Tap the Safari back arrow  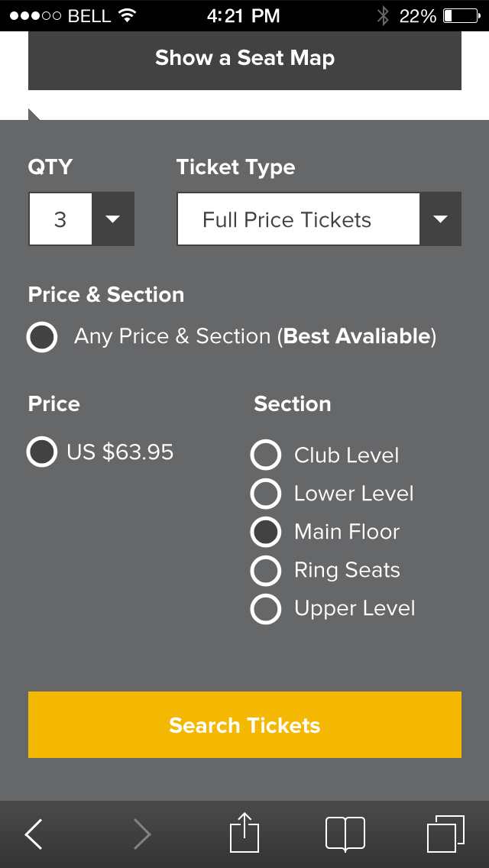click(x=34, y=834)
